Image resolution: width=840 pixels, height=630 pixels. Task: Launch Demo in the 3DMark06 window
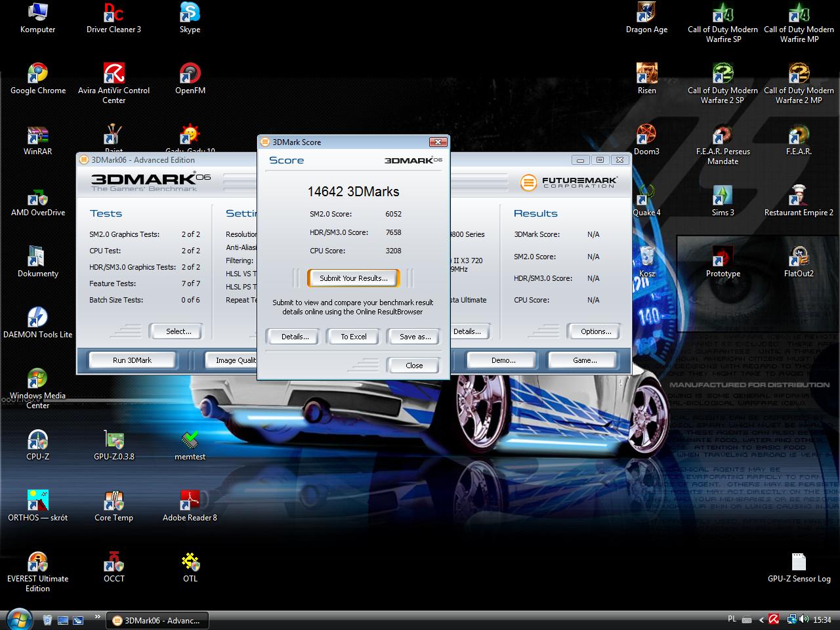[x=503, y=360]
